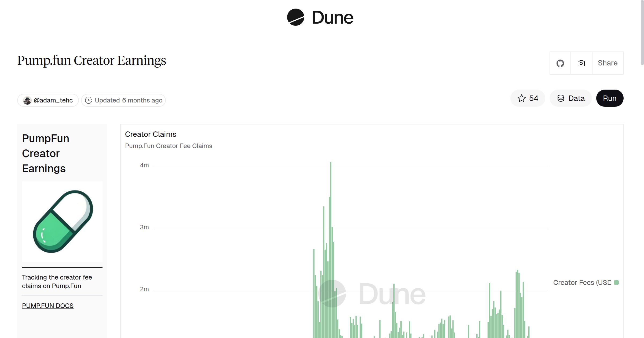Click the green legend color swatch
This screenshot has width=644, height=338.
(616, 282)
